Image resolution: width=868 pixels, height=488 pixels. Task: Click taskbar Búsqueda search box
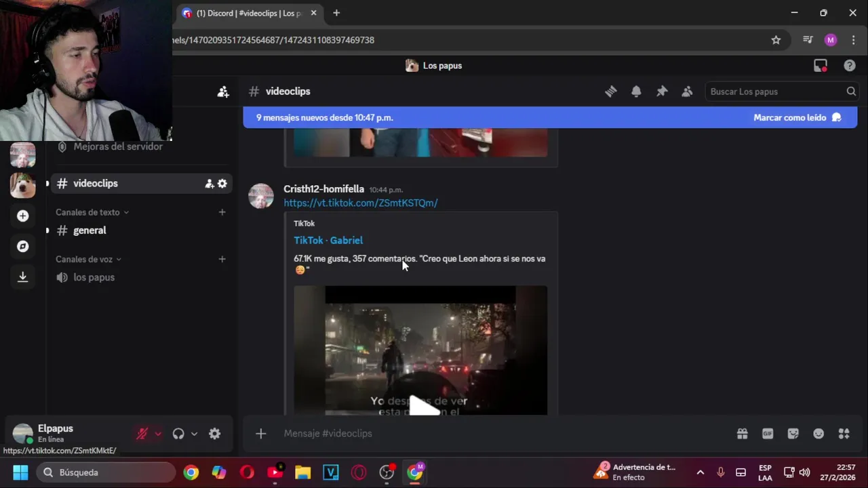coord(106,472)
